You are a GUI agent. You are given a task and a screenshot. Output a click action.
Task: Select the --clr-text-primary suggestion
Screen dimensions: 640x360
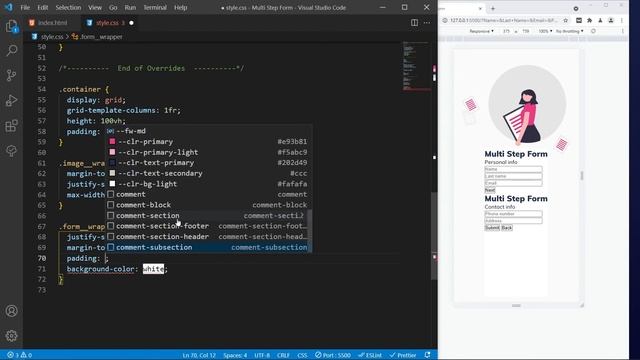coord(209,163)
